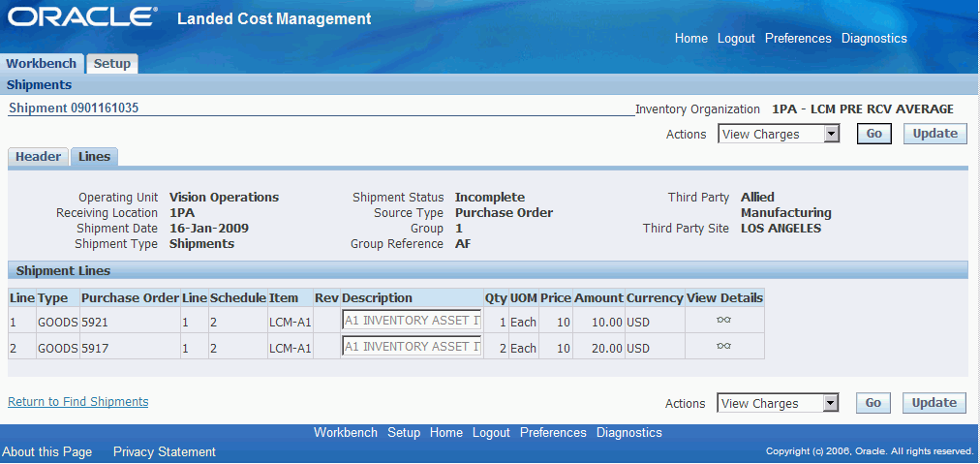Click the Currency column header
The width and height of the screenshot is (980, 464).
(x=655, y=297)
